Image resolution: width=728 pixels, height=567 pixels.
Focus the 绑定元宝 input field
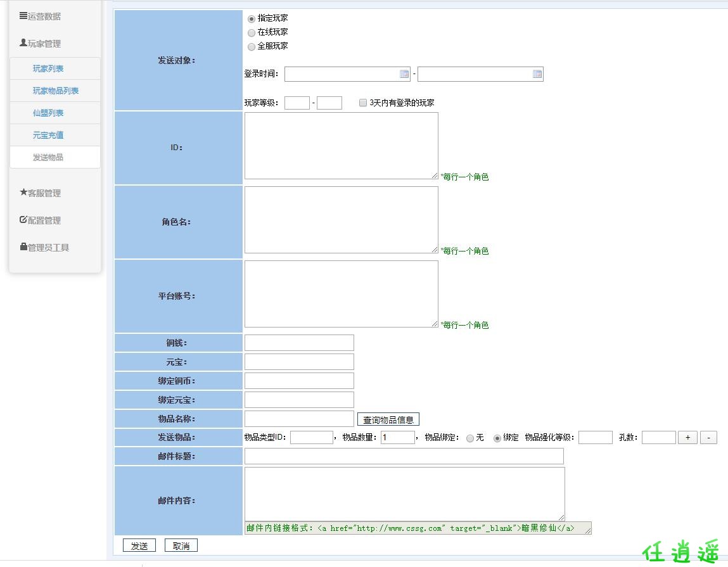299,400
